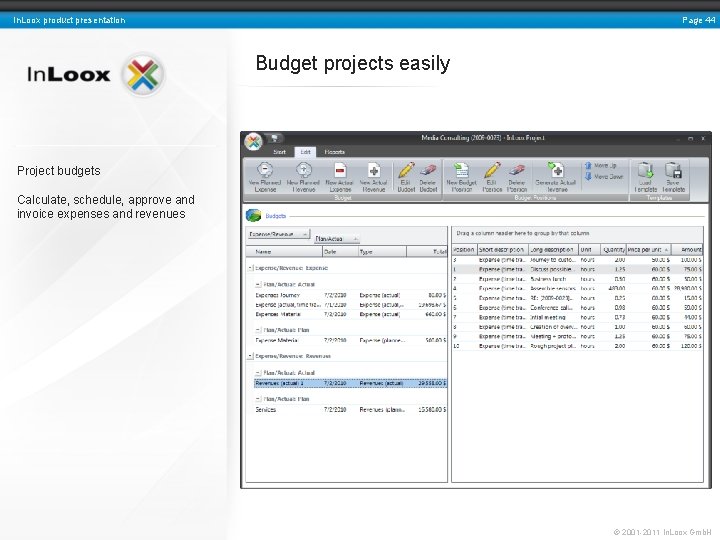Sort budgets by Type column header

point(382,252)
